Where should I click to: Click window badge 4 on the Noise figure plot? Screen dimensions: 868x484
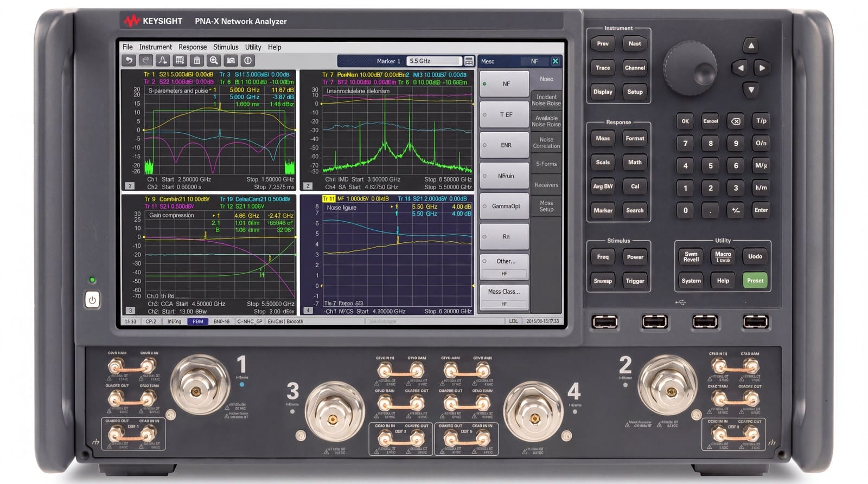click(308, 311)
